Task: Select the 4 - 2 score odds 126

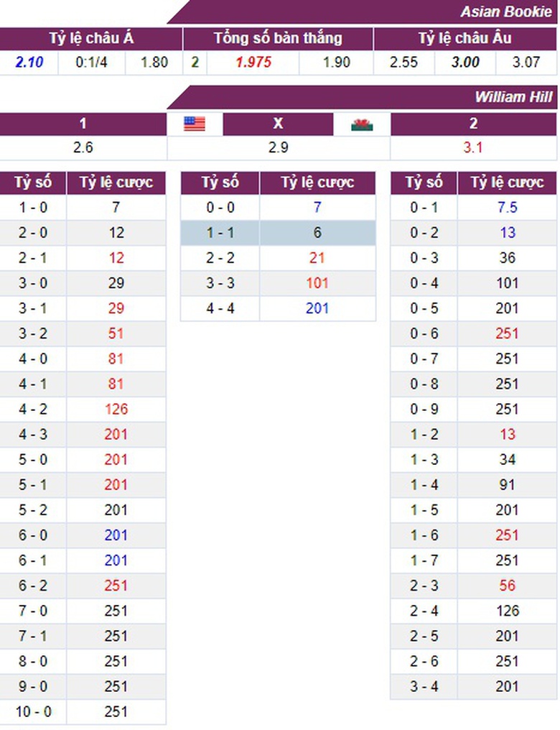Action: 116,409
